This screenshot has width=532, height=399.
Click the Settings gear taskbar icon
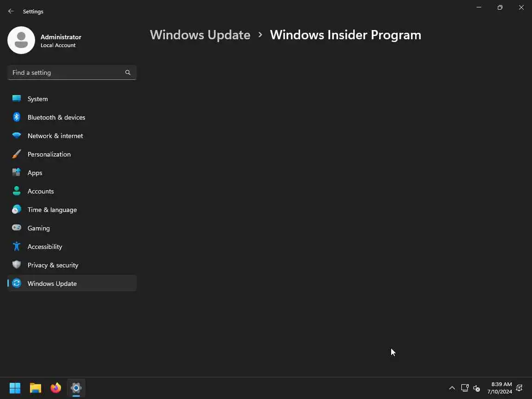[x=76, y=388]
